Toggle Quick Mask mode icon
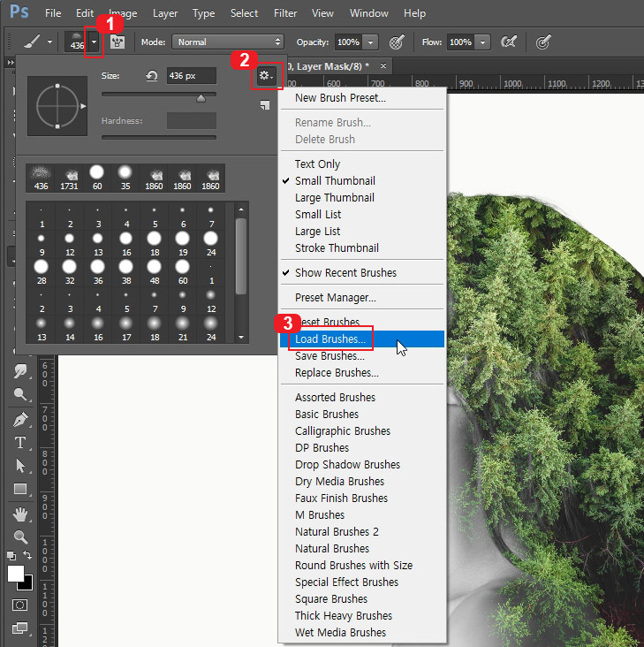Screen dimensions: 644x647 (19, 605)
